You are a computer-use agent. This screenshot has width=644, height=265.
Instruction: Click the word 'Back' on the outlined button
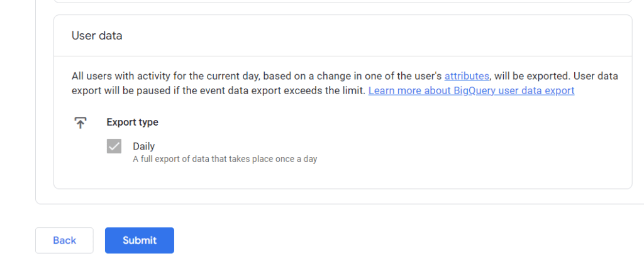pyautogui.click(x=65, y=241)
